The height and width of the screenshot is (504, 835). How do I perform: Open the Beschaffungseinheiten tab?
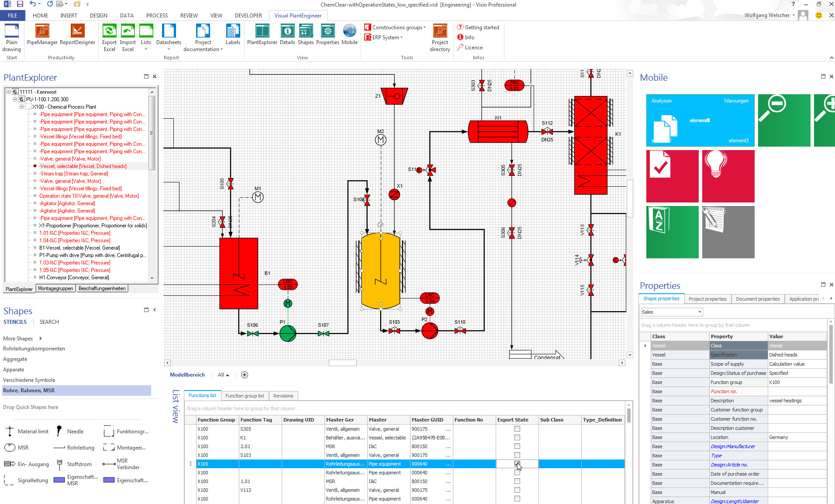pos(102,288)
